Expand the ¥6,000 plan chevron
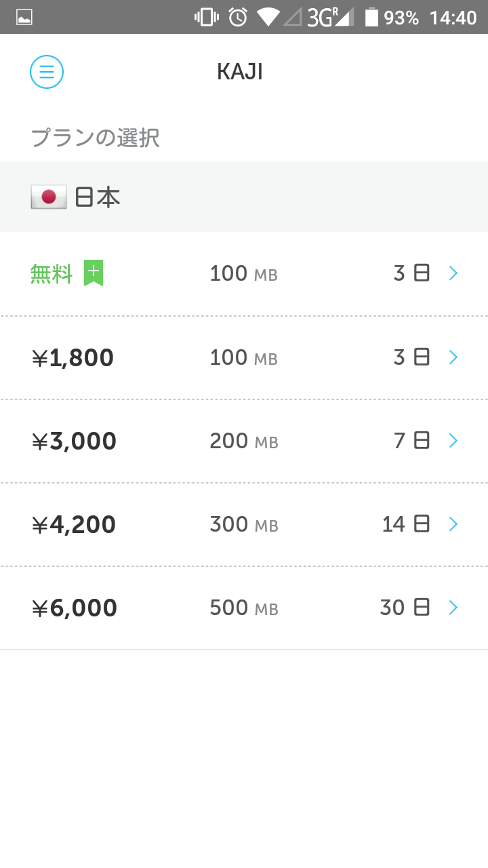 (453, 608)
